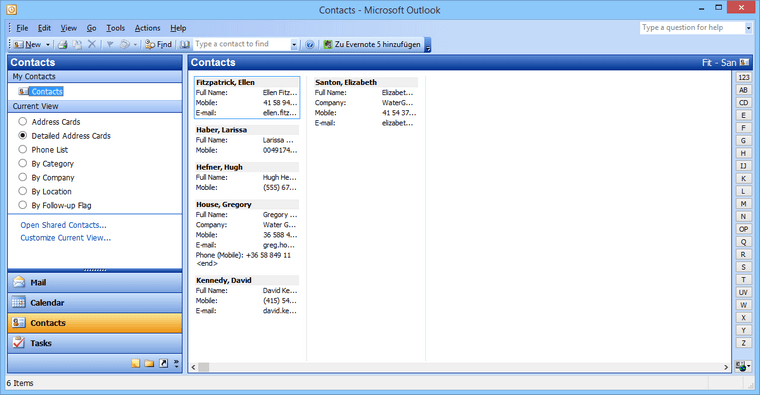Open the Go menu
Viewport: 760px width, 395px height.
click(92, 28)
